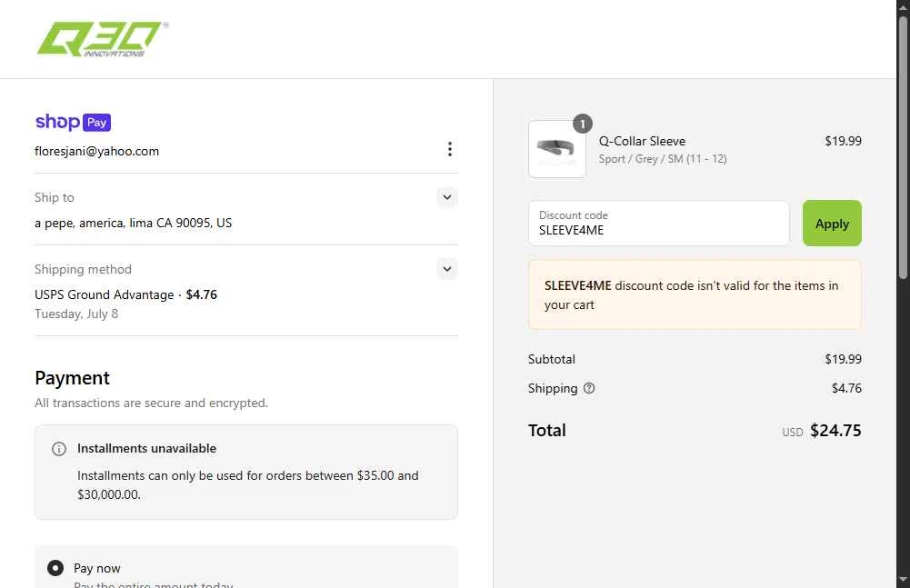
Task: Click the Total amount $24.75
Action: pos(835,431)
